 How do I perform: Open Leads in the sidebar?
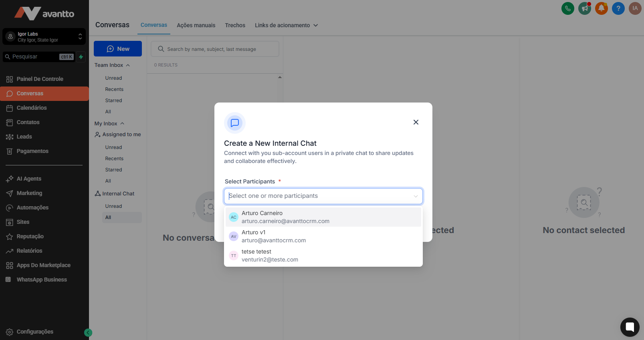(44, 137)
